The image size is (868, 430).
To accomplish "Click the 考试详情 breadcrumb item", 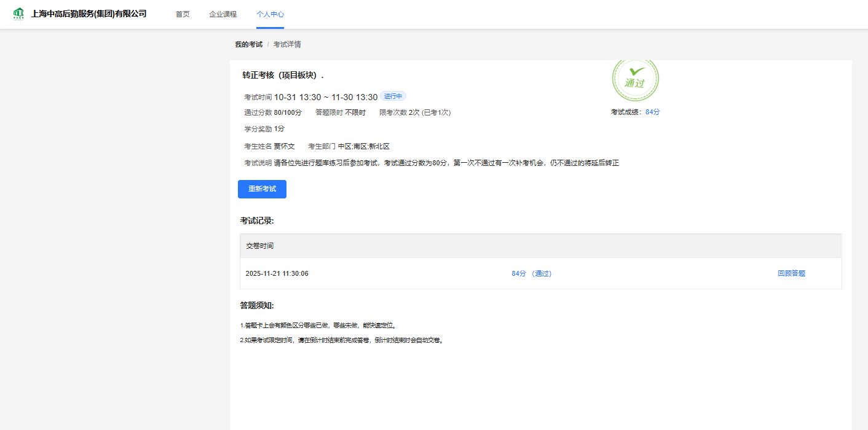I will point(287,44).
